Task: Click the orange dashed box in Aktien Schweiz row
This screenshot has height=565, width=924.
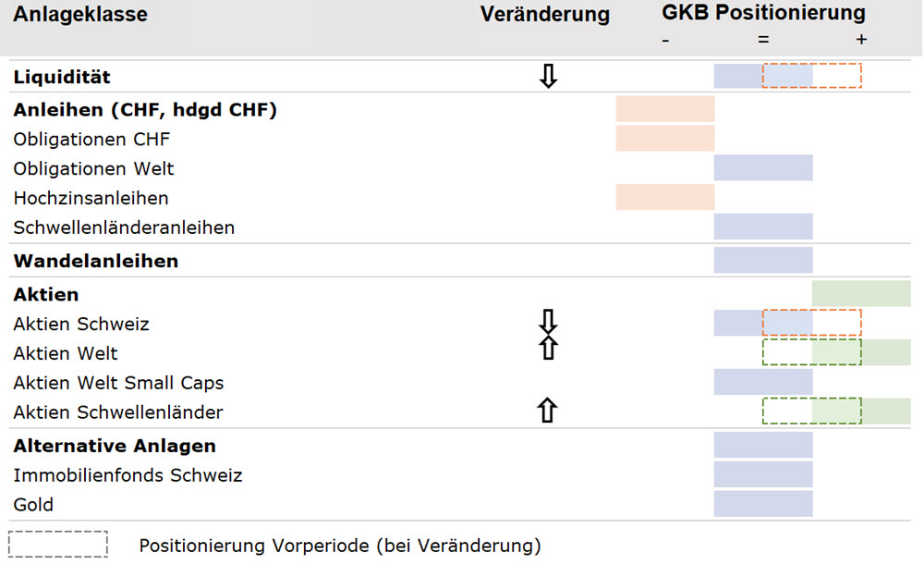Action: click(x=811, y=323)
